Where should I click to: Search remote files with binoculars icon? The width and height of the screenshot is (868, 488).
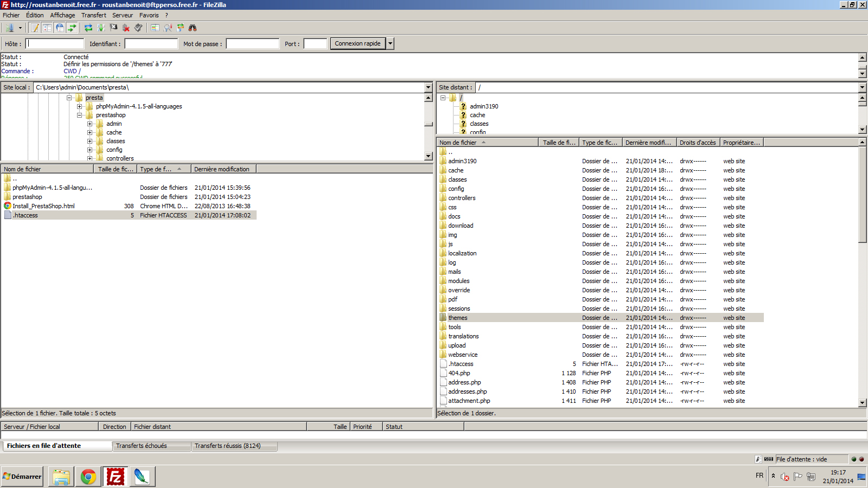point(193,28)
